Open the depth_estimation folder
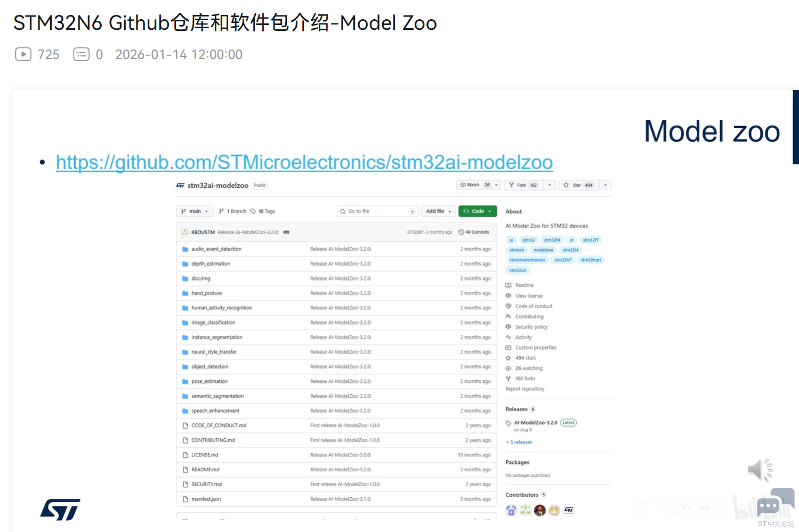This screenshot has height=532, width=799. [211, 264]
